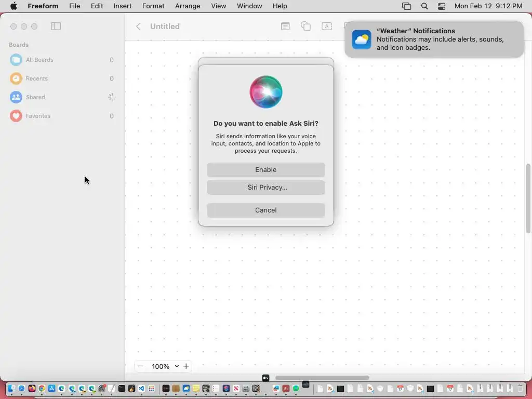The image size is (532, 399).
Task: Click the date and time in menu bar
Action: pos(488,6)
